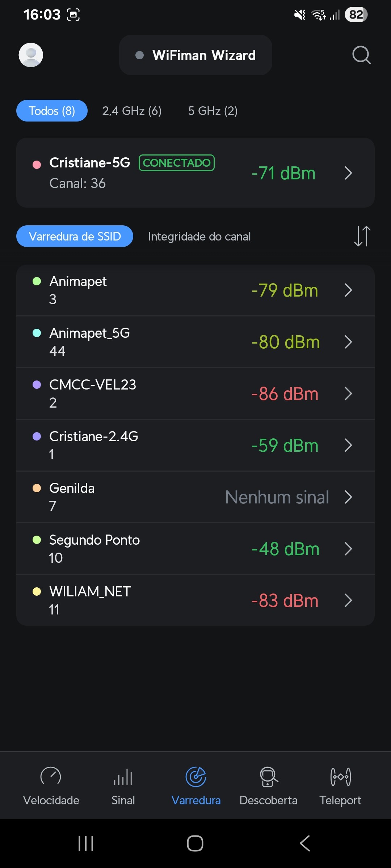Viewport: 391px width, 868px height.
Task: Filter networks by 2,4 GHz (6)
Action: [132, 111]
